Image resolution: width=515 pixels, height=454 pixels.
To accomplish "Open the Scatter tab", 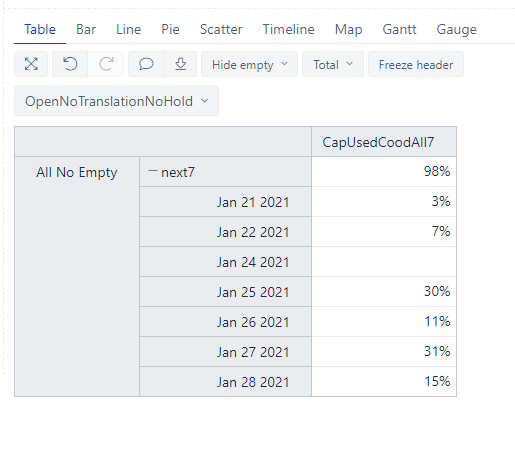I will 221,29.
